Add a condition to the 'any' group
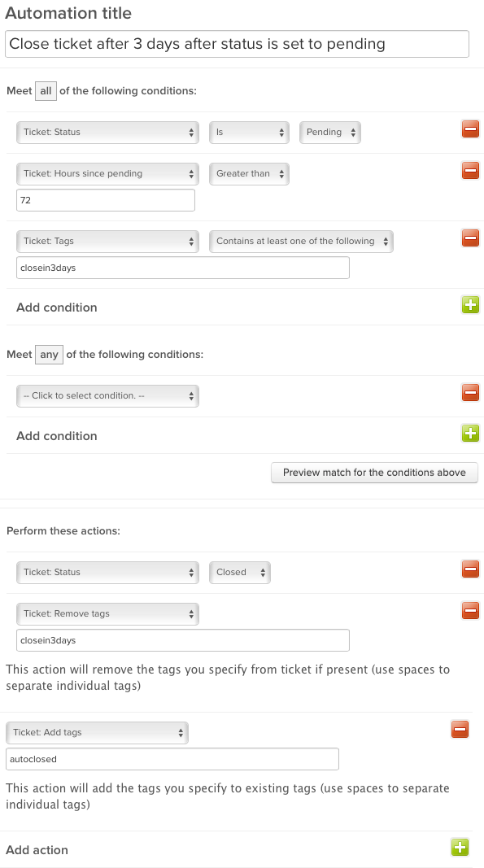This screenshot has height=868, width=484. pyautogui.click(x=470, y=433)
